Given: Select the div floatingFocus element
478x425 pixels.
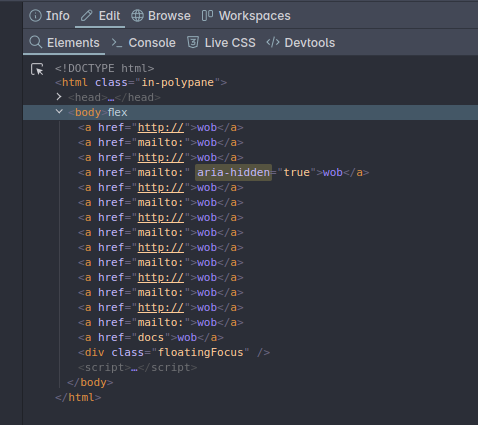Looking at the screenshot, I should pyautogui.click(x=174, y=352).
